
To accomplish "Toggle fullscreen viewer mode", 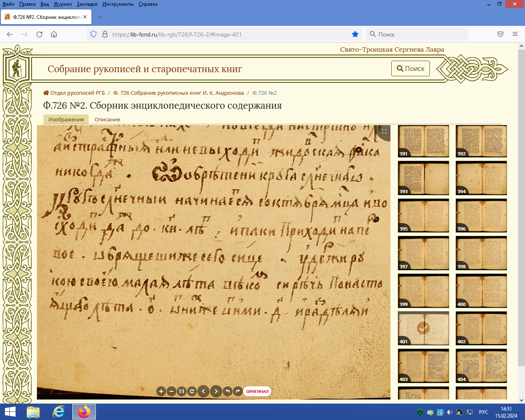I will pyautogui.click(x=384, y=131).
